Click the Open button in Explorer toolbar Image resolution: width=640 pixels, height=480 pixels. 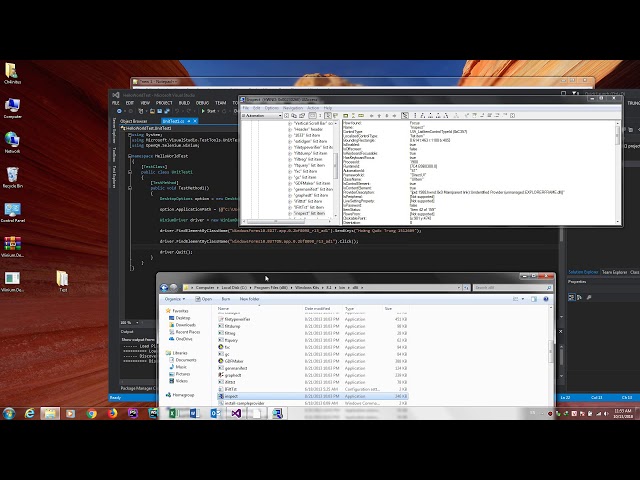point(203,299)
